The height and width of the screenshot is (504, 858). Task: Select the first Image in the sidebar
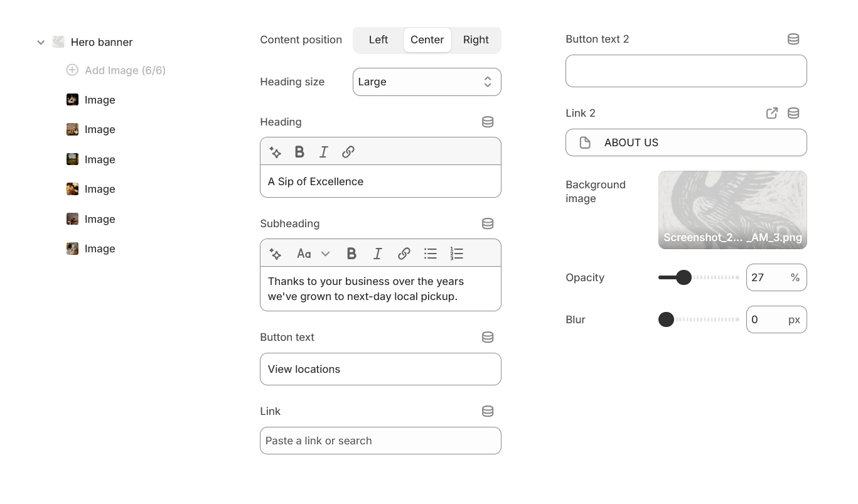pyautogui.click(x=99, y=100)
